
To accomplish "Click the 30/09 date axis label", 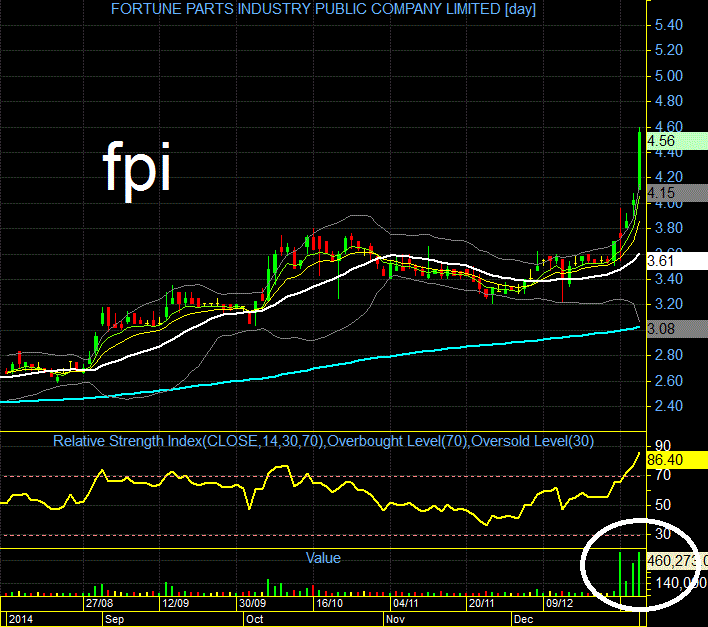I will click(252, 603).
